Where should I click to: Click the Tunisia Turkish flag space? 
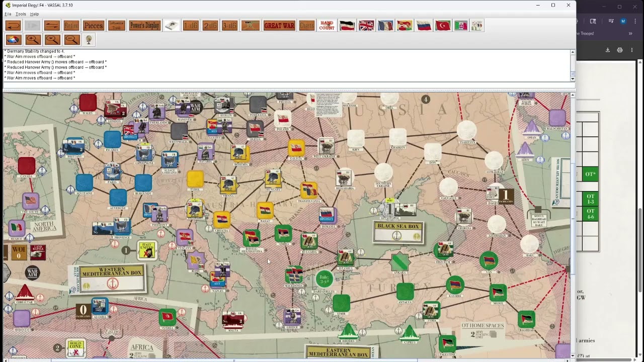coord(167,317)
